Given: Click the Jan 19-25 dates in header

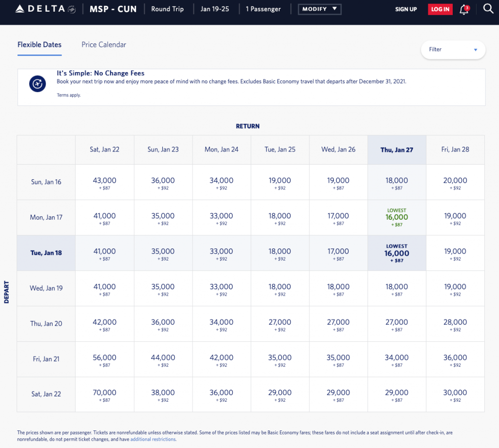Looking at the screenshot, I should coord(215,9).
